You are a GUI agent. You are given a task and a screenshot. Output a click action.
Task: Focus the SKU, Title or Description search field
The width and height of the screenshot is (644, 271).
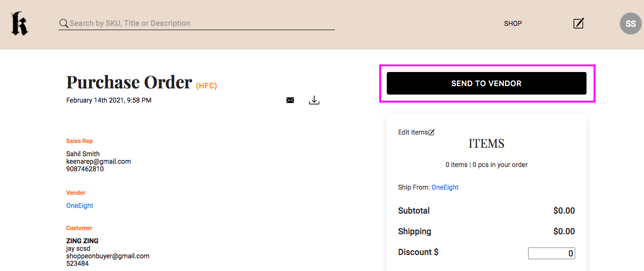198,23
